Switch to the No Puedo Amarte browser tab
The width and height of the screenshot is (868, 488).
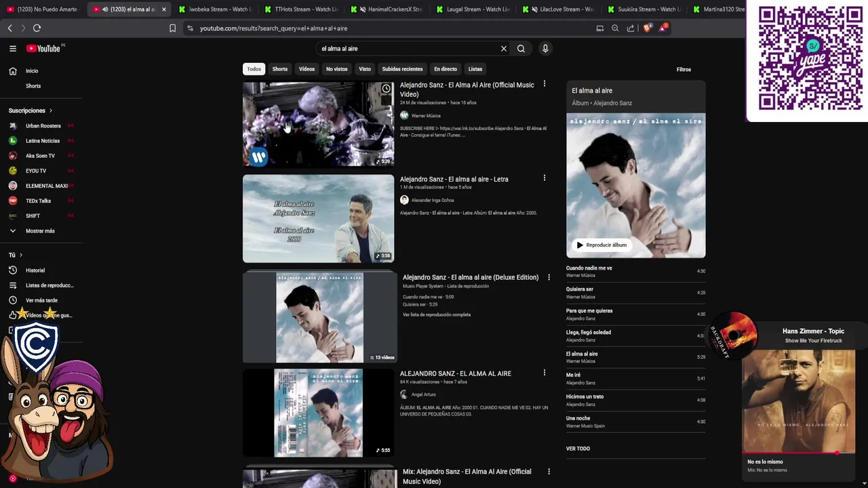tap(42, 9)
